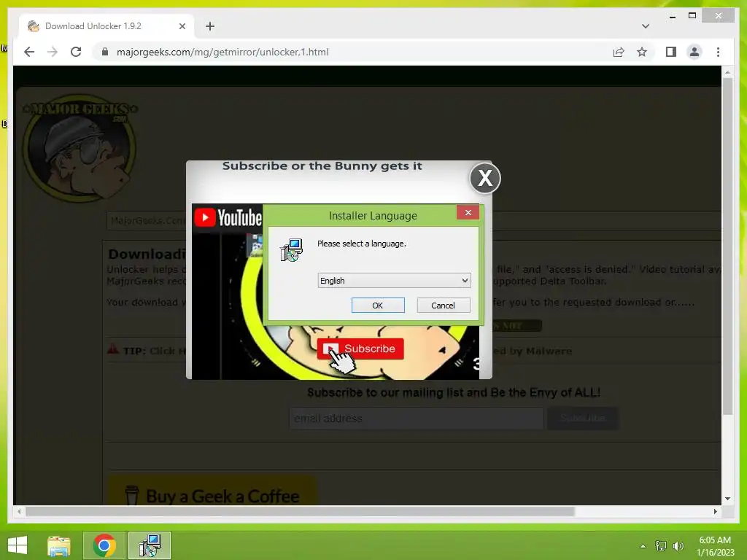Open the English language dropdown

click(394, 281)
